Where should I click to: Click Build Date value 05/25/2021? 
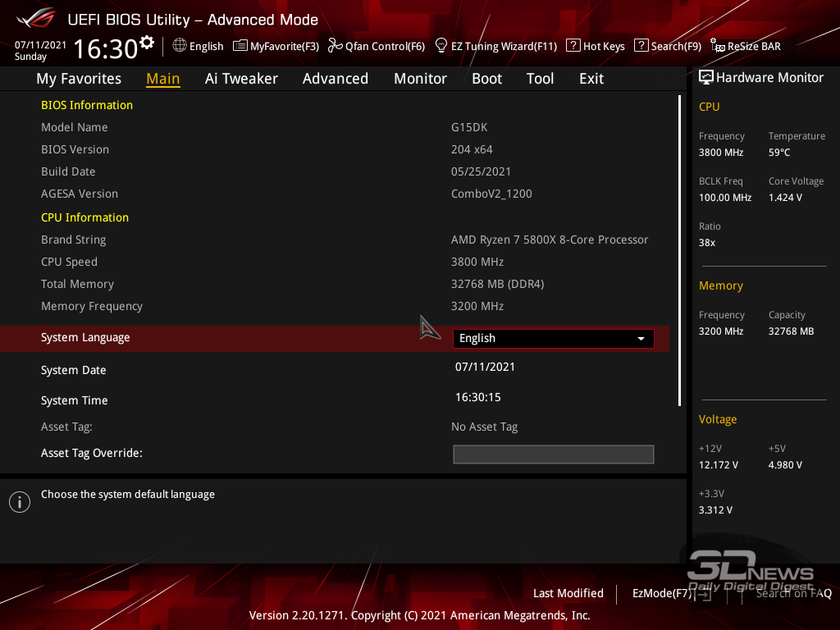click(x=481, y=171)
